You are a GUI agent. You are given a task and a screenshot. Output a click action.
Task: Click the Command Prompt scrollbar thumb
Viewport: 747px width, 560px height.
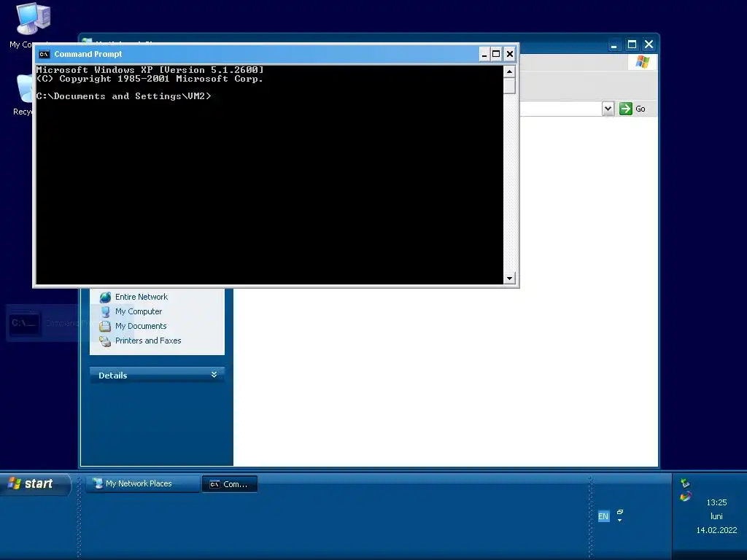pos(509,86)
